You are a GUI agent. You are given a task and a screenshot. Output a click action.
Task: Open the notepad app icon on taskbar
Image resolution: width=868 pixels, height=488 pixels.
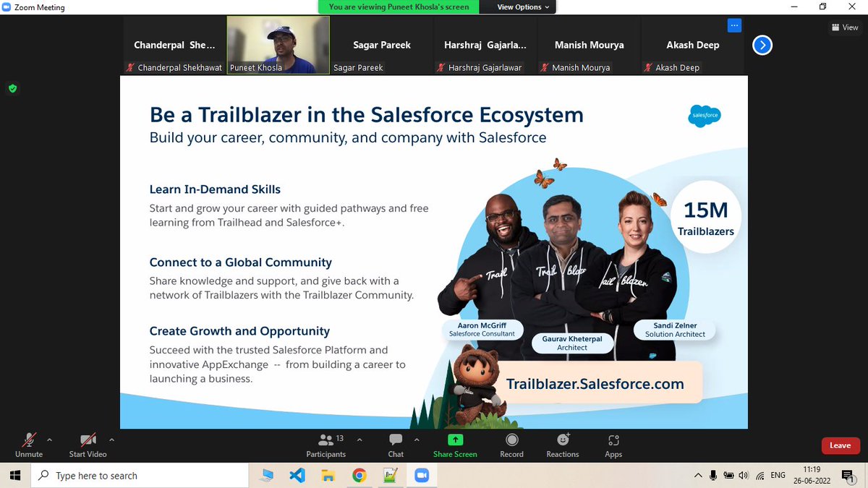pyautogui.click(x=390, y=476)
